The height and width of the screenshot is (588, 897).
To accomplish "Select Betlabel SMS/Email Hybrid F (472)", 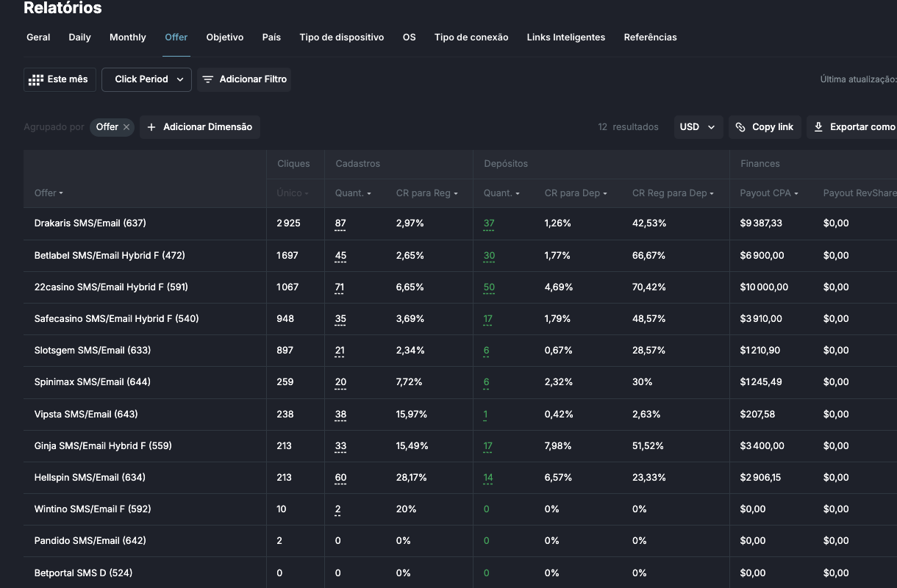I will pos(110,256).
